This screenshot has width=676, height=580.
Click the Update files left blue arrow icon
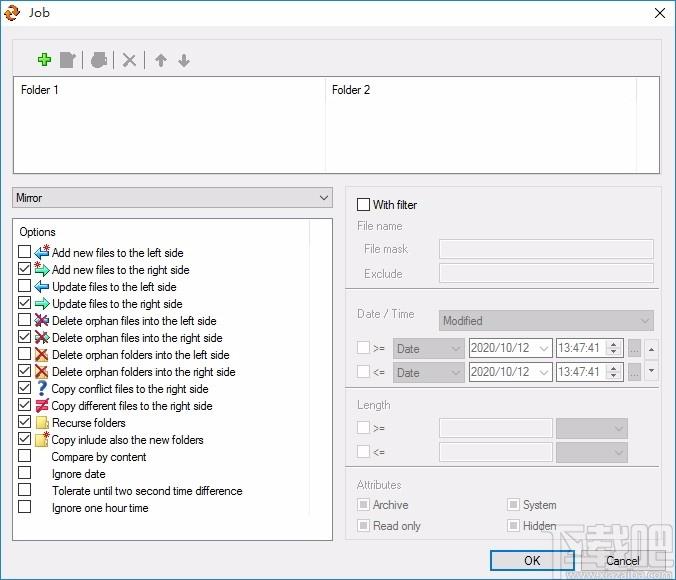pos(42,286)
